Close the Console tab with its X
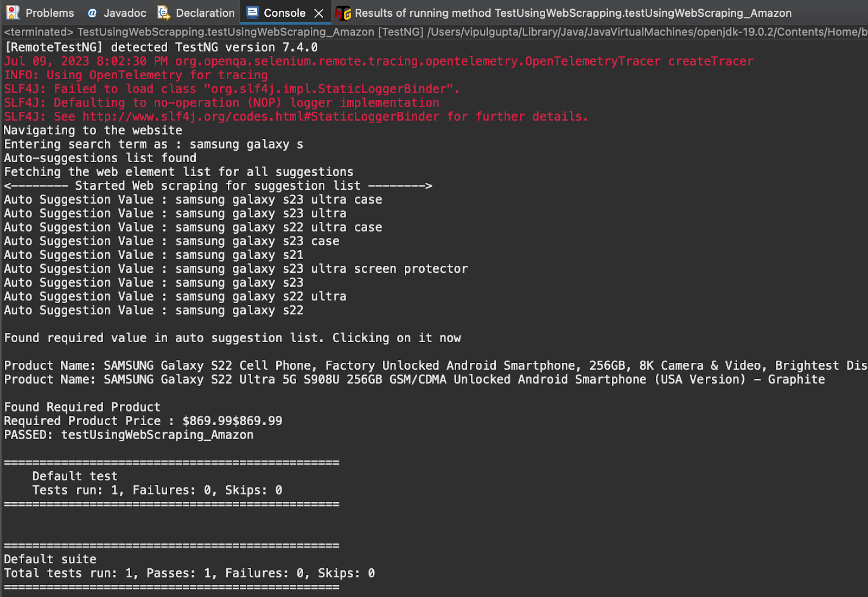The width and height of the screenshot is (868, 597). click(319, 13)
